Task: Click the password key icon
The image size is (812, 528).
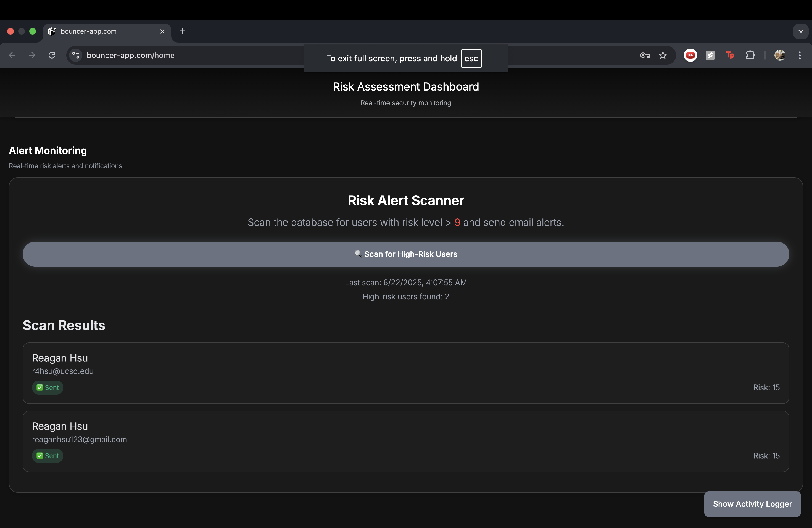Action: (645, 55)
